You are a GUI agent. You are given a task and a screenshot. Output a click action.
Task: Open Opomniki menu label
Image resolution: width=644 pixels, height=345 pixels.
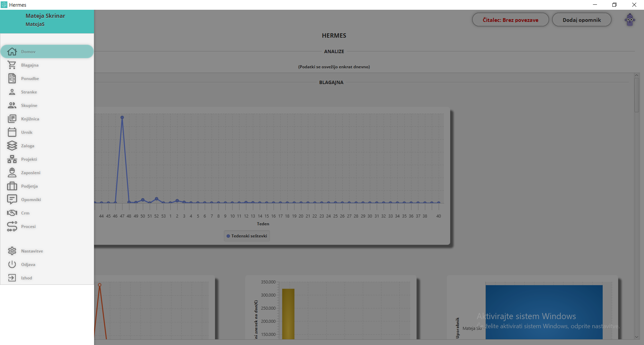pos(31,199)
